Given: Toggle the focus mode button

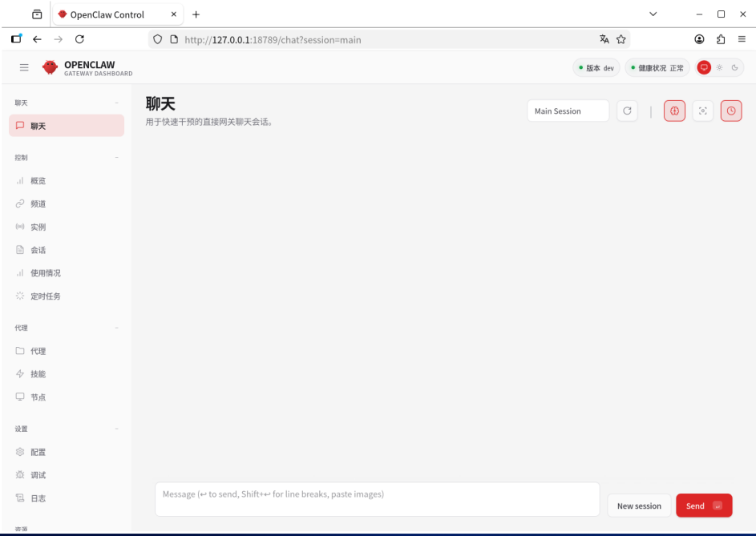Looking at the screenshot, I should tap(702, 111).
